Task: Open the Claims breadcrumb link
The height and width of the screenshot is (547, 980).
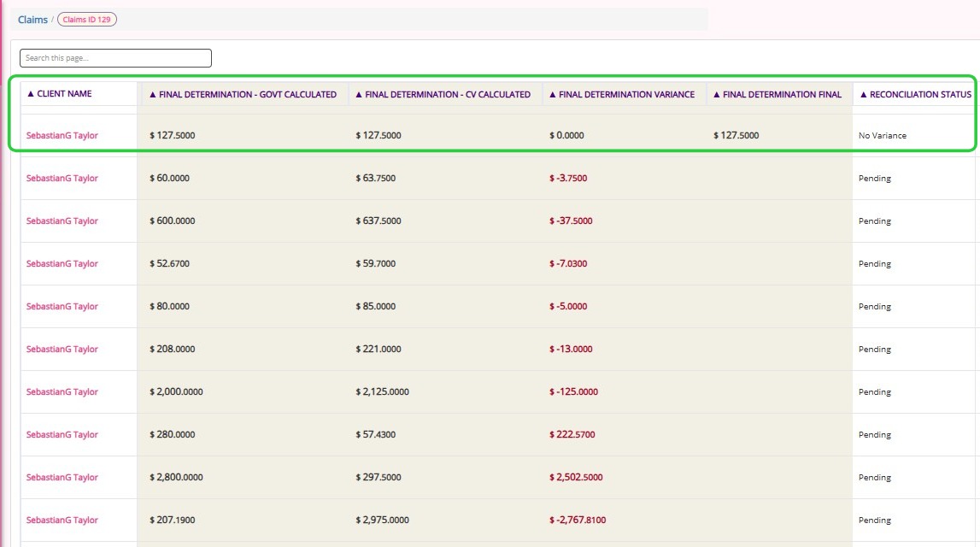Action: pos(32,20)
